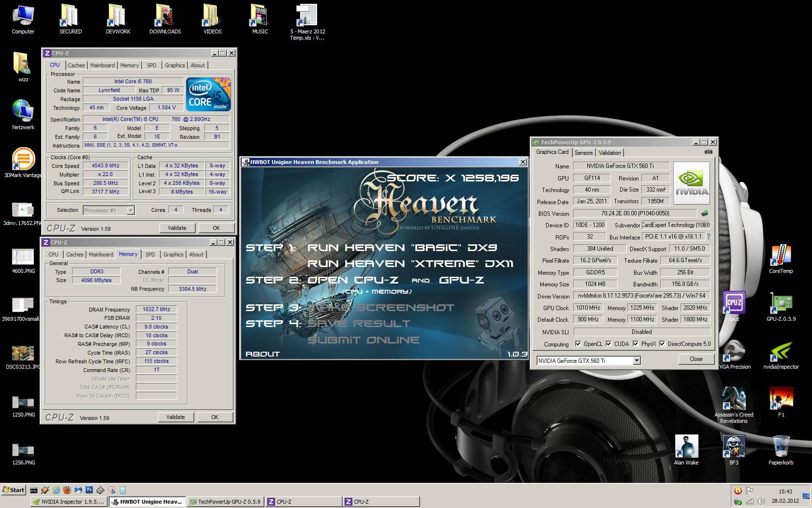Open the Graphics tab in the bottom CPU-Z window
812x508 pixels.
point(173,254)
